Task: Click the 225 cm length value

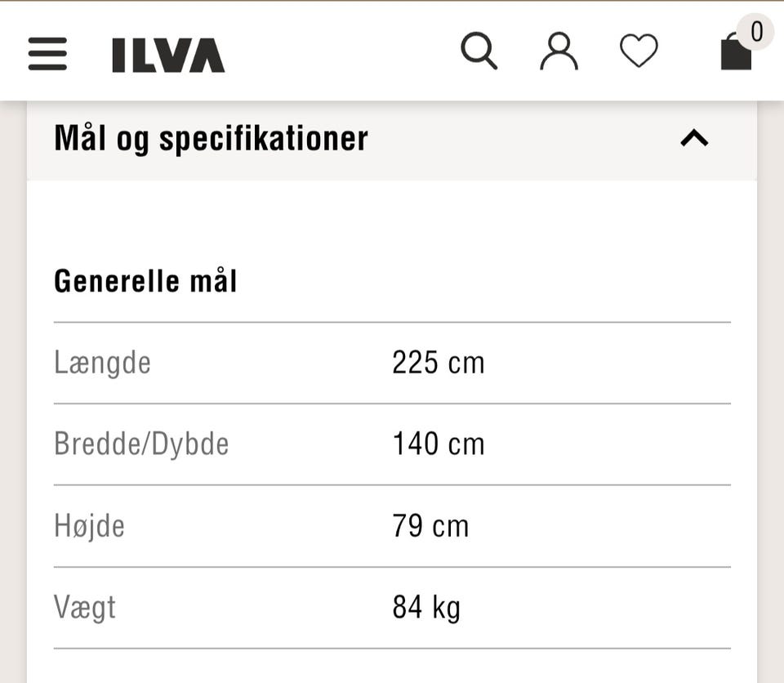Action: pos(438,362)
